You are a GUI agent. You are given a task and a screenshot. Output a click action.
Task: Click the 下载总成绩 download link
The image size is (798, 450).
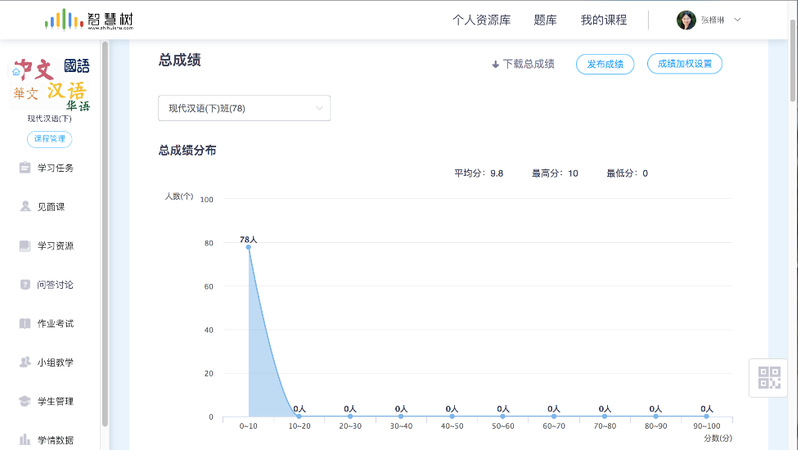tap(522, 64)
